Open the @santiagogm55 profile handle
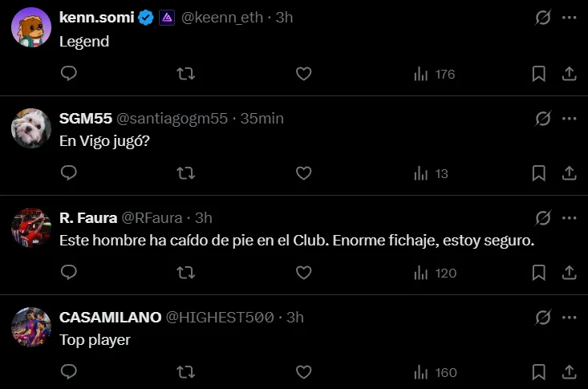This screenshot has height=389, width=588. point(172,119)
